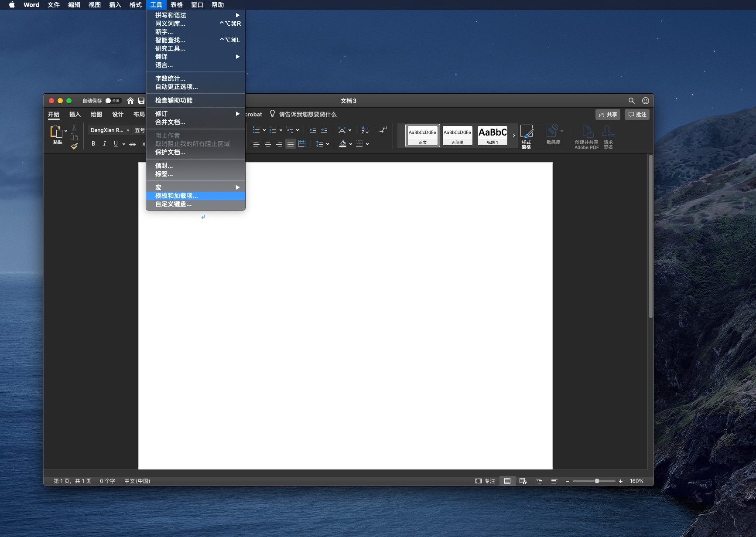
Task: Center align the text
Action: (267, 144)
